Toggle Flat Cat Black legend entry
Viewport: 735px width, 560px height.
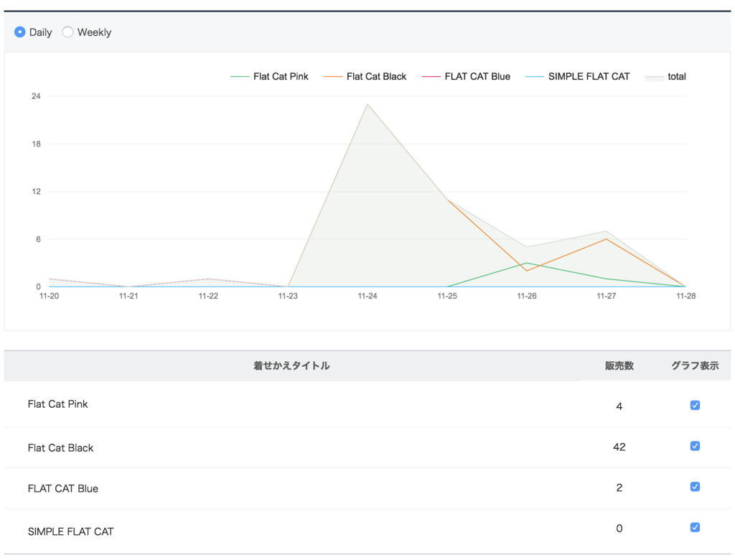365,76
